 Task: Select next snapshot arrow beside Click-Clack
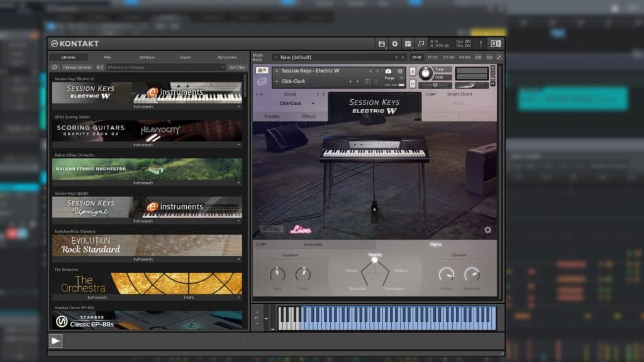coord(357,82)
